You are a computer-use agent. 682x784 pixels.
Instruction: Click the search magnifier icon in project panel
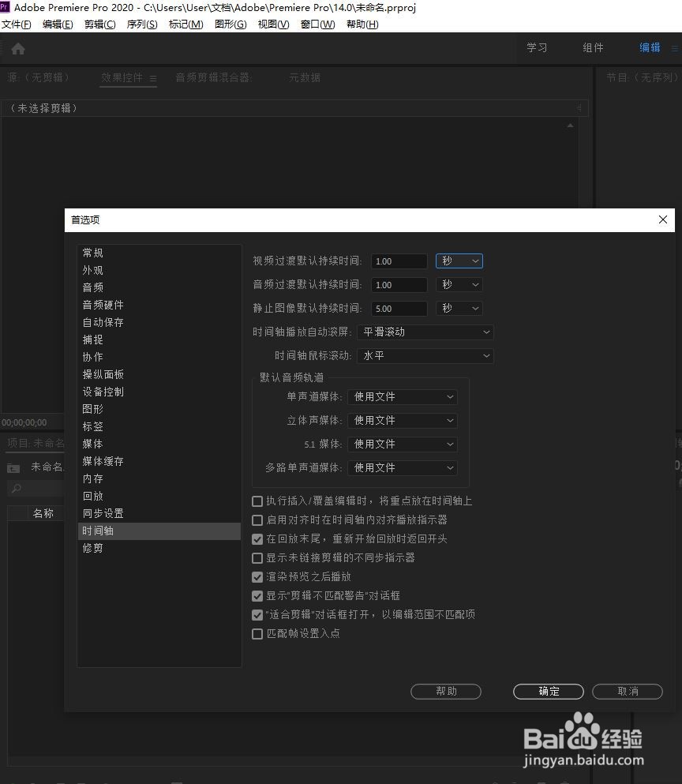[x=17, y=488]
